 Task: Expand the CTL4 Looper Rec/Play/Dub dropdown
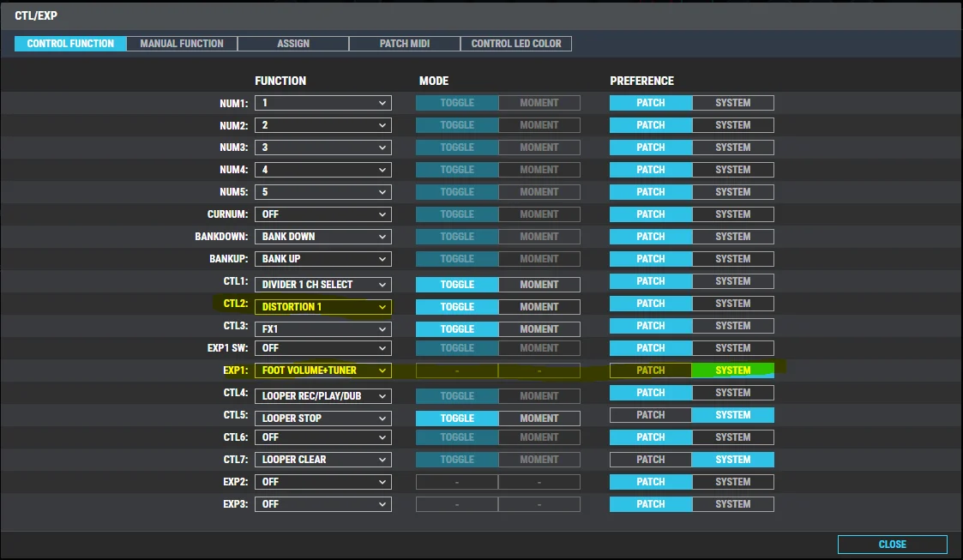click(322, 396)
